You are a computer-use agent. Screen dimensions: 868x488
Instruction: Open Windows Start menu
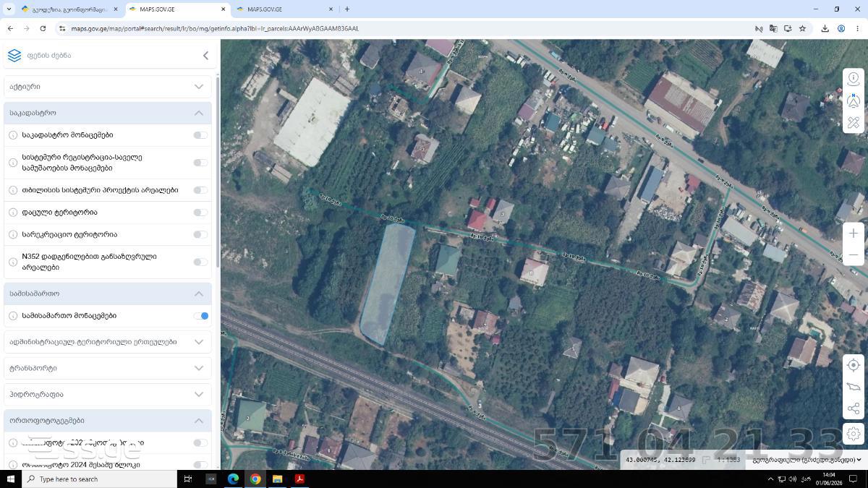tap(10, 479)
